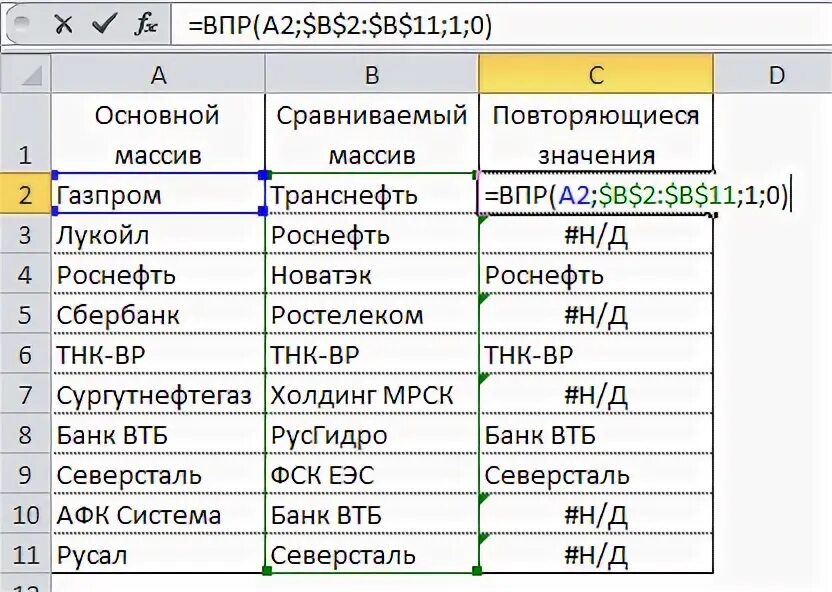Click the cell 'ФСК ЕЭС'
The height and width of the screenshot is (592, 832).
point(371,474)
